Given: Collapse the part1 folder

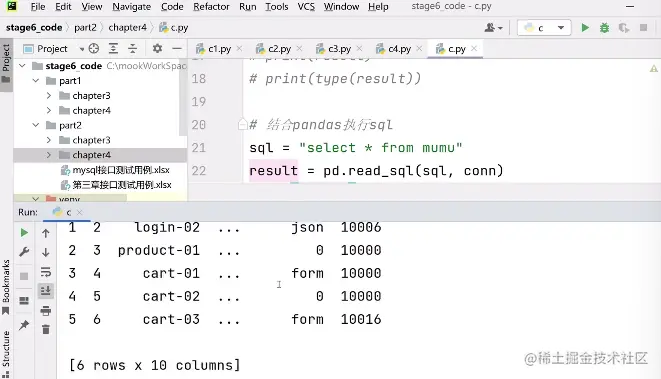Looking at the screenshot, I should click(x=36, y=81).
